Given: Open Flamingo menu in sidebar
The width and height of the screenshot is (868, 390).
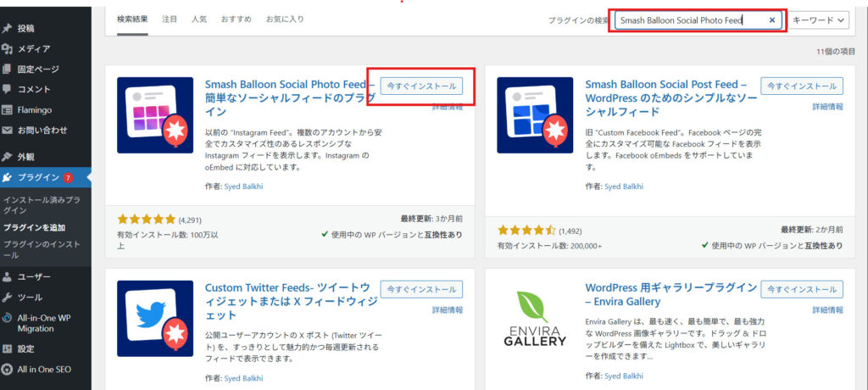Looking at the screenshot, I should [34, 109].
